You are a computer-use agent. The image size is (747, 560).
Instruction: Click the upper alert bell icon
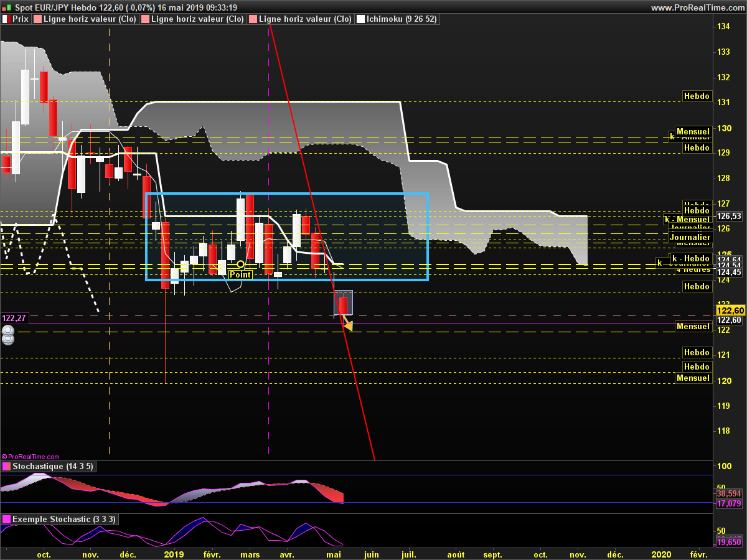(x=7, y=330)
